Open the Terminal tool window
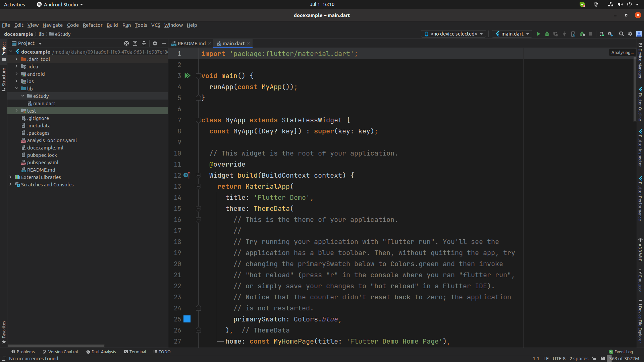 click(x=135, y=352)
